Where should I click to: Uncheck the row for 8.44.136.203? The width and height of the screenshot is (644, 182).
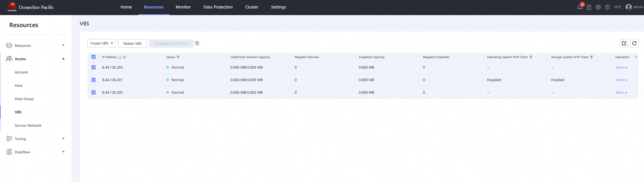94,67
